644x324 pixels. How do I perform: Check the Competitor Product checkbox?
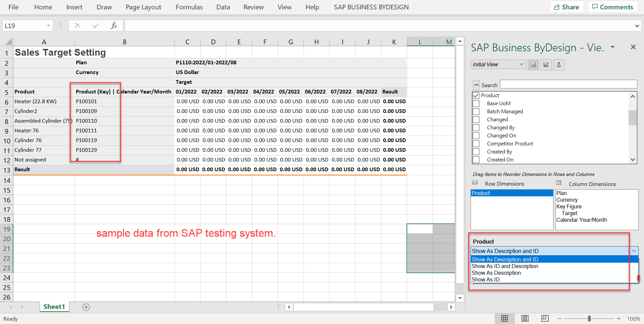pos(476,144)
